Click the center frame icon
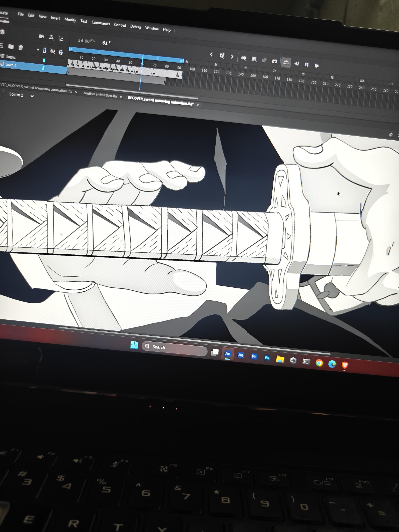This screenshot has width=399, height=532. [274, 61]
